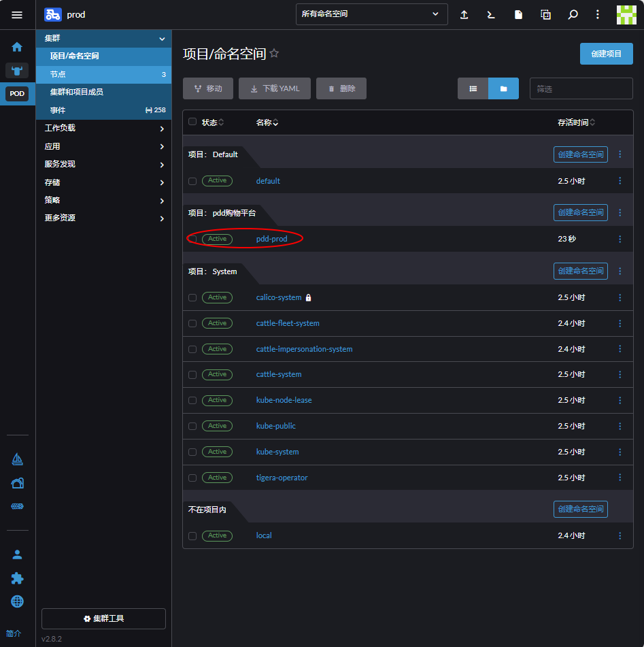Viewport: 644px width, 647px height.
Task: Click the 简介 link at bottom left
Action: [14, 633]
